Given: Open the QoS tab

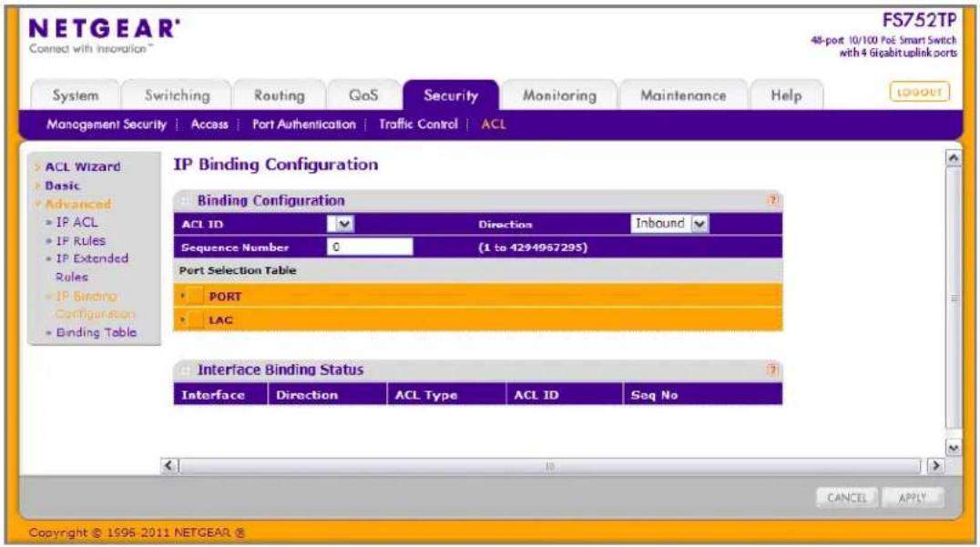Looking at the screenshot, I should [x=363, y=96].
